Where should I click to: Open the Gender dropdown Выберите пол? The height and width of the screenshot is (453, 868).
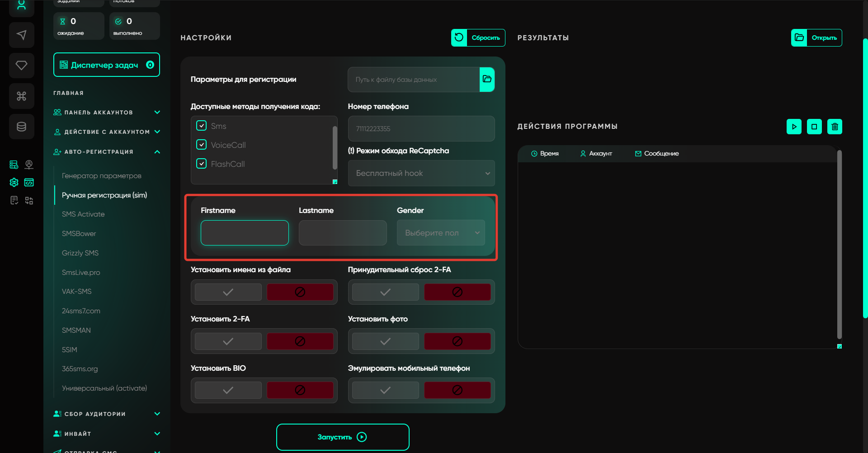(x=441, y=233)
